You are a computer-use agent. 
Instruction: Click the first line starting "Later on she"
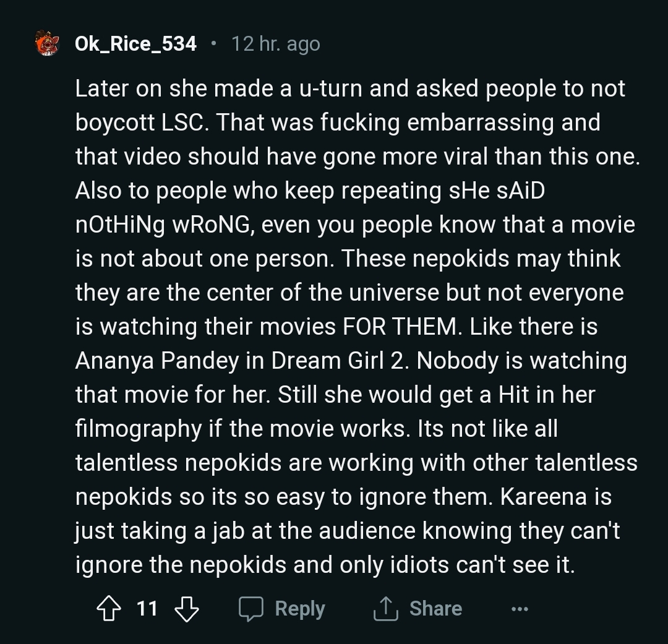[x=349, y=88]
